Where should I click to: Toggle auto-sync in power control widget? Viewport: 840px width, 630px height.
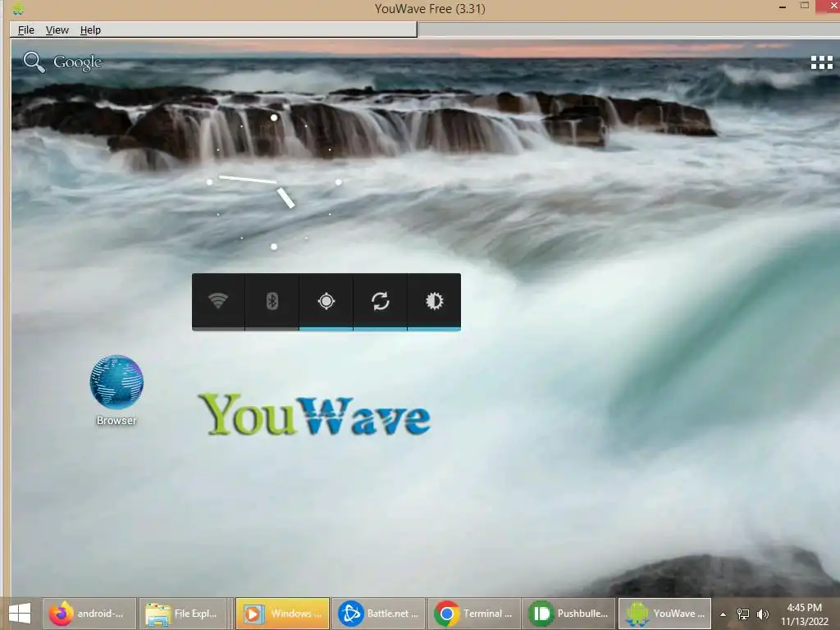(x=381, y=301)
